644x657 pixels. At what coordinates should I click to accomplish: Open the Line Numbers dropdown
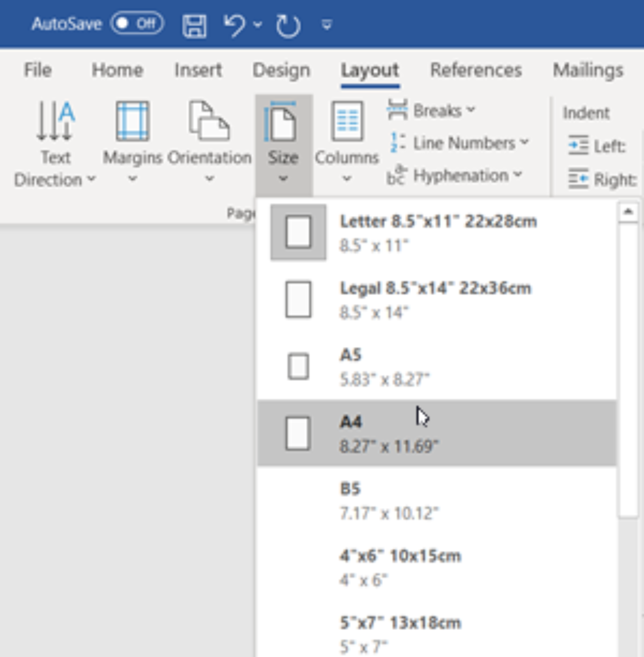click(459, 143)
